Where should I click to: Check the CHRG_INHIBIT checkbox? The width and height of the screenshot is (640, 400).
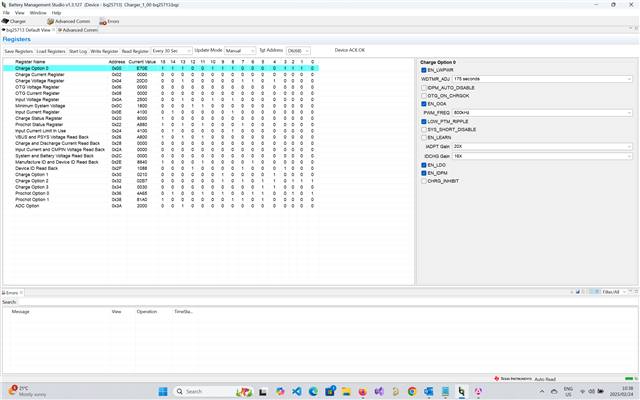[424, 181]
